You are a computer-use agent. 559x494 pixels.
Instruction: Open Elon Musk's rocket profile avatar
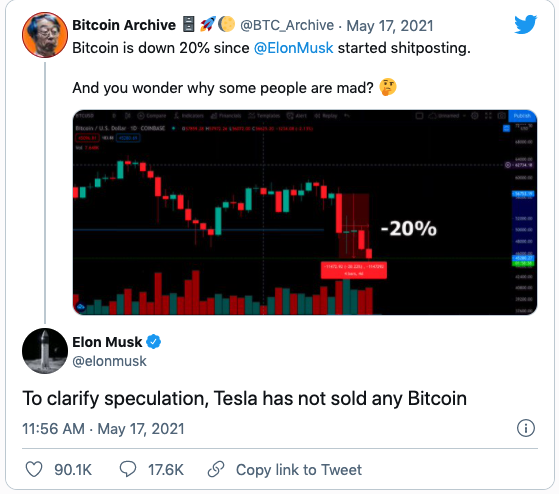(45, 351)
